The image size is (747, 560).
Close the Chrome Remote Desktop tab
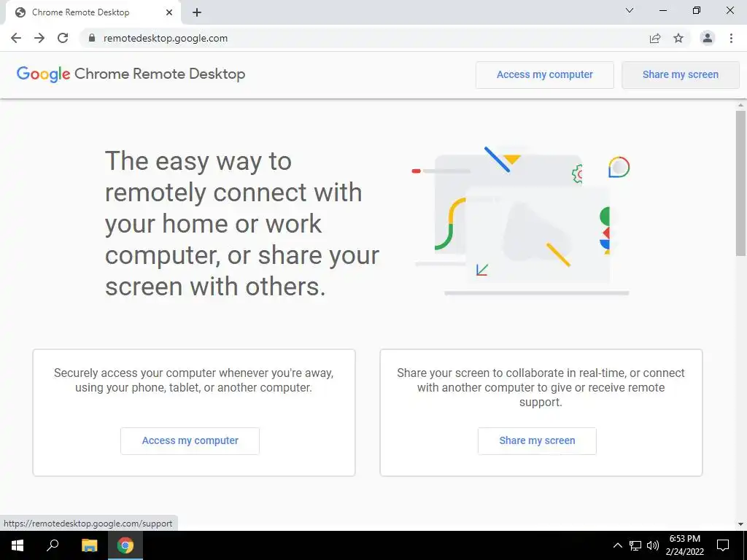tap(169, 12)
